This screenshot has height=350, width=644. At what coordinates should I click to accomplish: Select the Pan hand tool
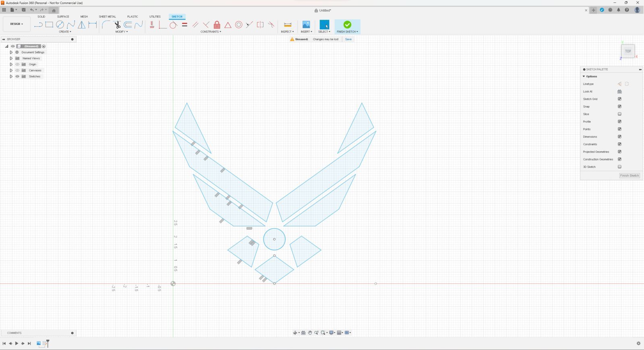[310, 333]
